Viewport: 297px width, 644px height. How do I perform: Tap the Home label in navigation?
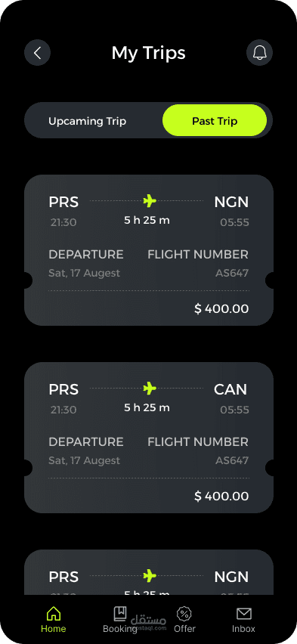(x=54, y=629)
